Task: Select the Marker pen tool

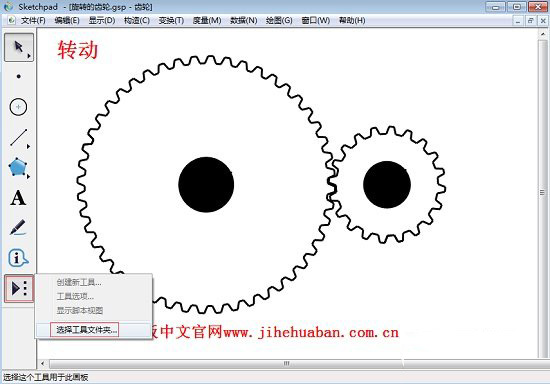Action: point(18,228)
